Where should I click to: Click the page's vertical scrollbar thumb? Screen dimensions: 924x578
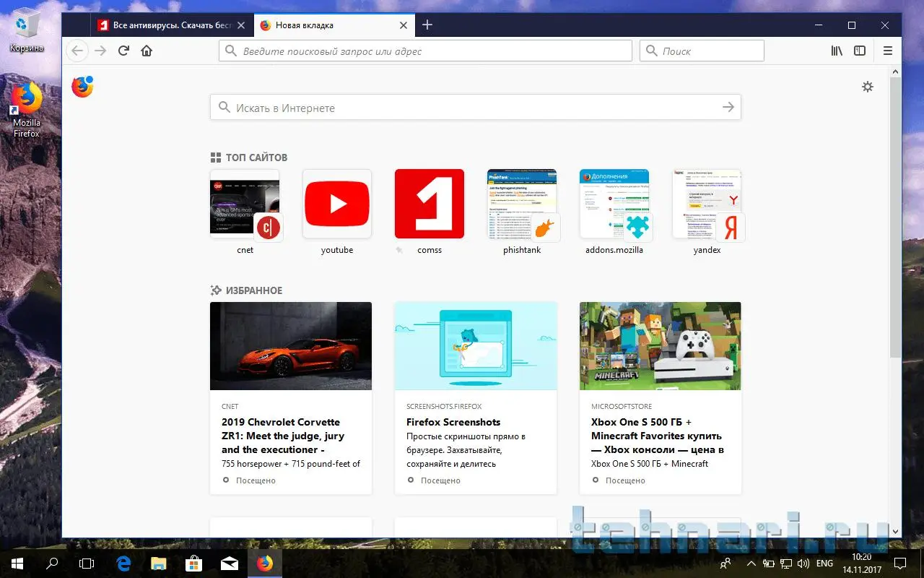click(x=895, y=217)
